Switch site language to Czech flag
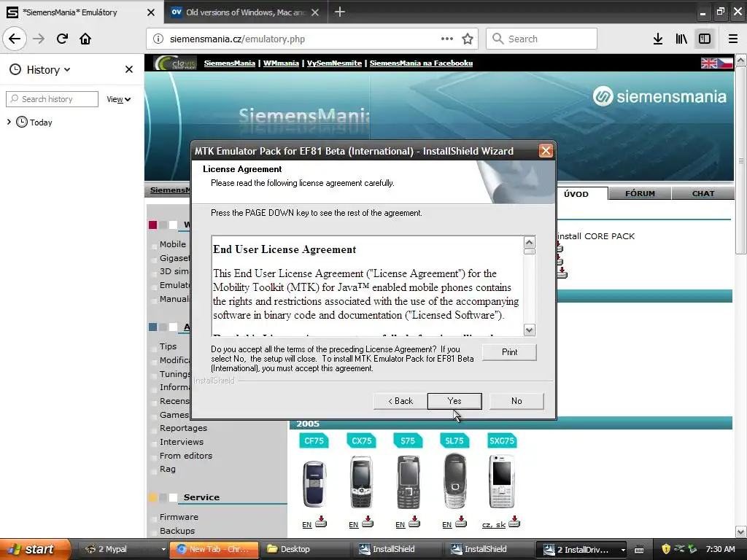This screenshot has width=747, height=560. 725,63
